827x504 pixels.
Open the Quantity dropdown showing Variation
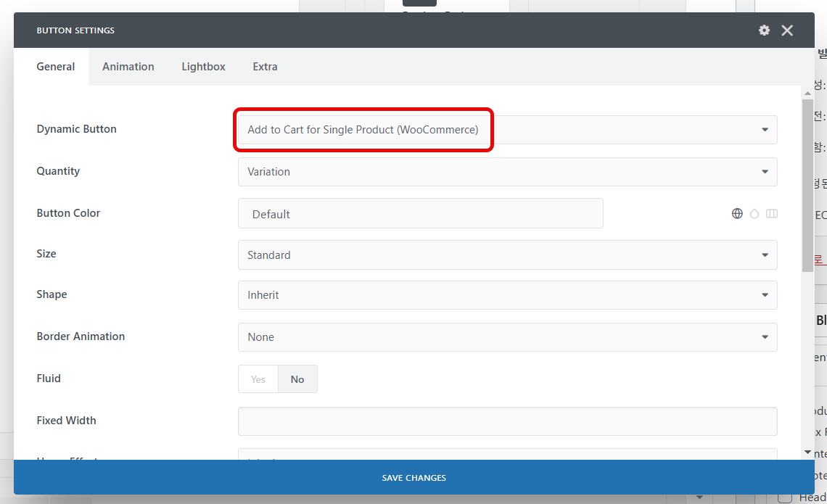(x=507, y=172)
